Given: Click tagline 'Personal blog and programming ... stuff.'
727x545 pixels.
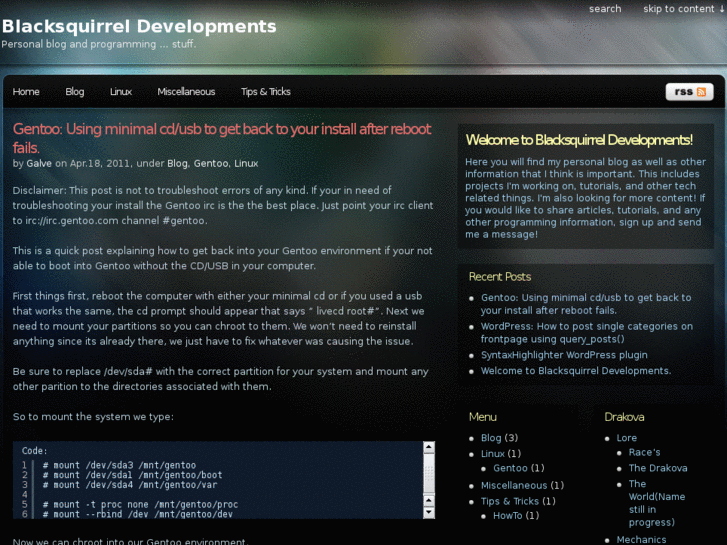Looking at the screenshot, I should 99,44.
